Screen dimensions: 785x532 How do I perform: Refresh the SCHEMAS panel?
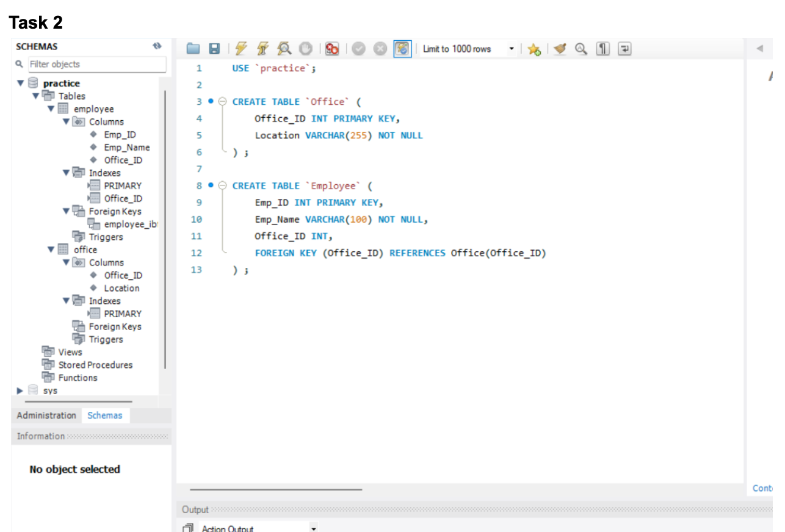coord(158,45)
